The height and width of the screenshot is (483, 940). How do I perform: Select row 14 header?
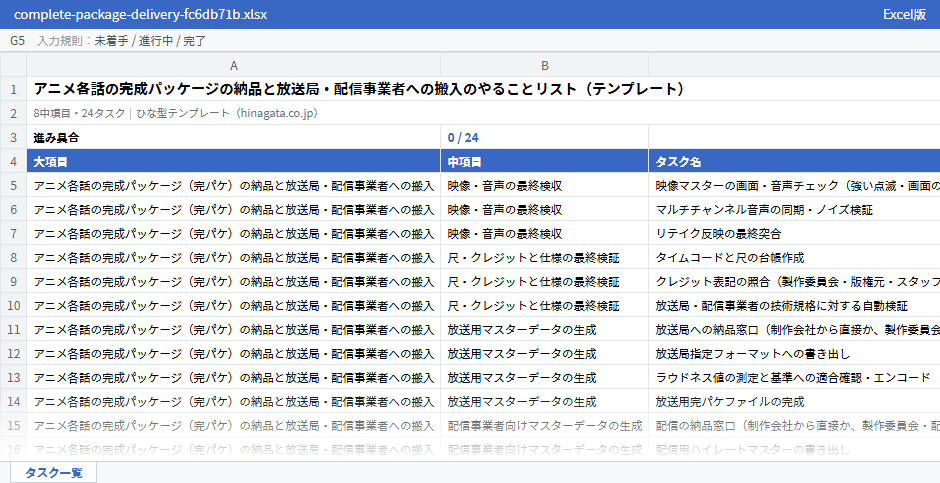[x=13, y=401]
